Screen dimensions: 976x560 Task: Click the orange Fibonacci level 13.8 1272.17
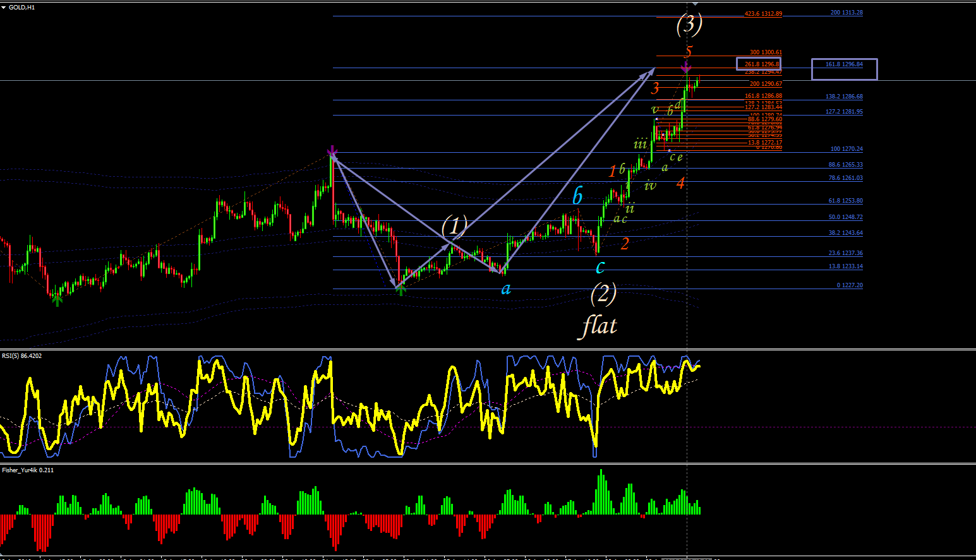[x=764, y=143]
